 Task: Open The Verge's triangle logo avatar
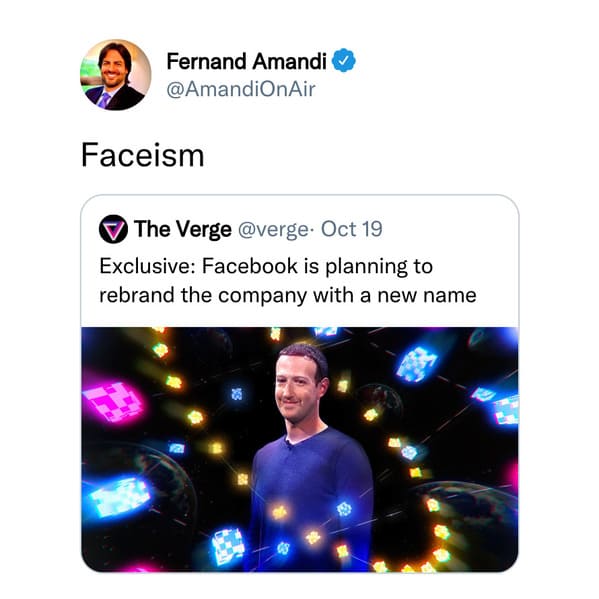(113, 229)
